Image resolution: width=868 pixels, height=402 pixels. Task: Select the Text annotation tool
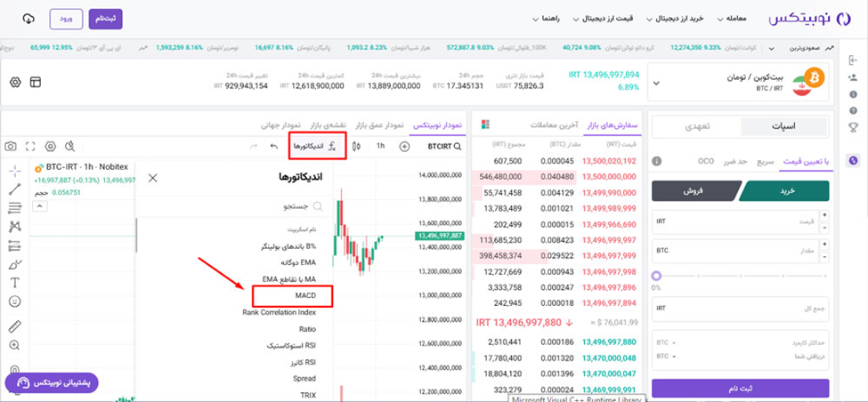[x=15, y=283]
